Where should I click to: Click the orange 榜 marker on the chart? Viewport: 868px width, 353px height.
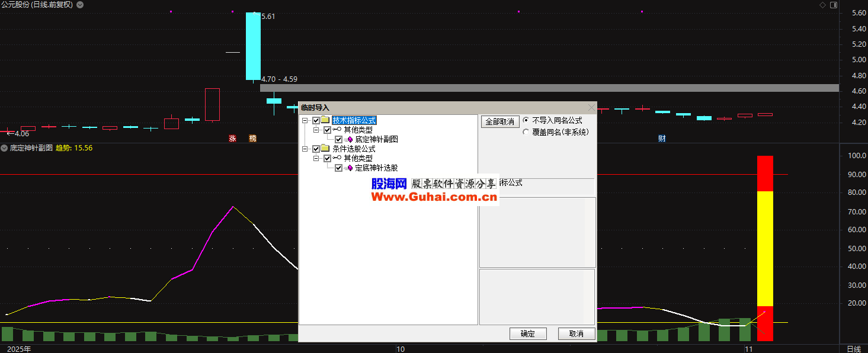pyautogui.click(x=253, y=139)
